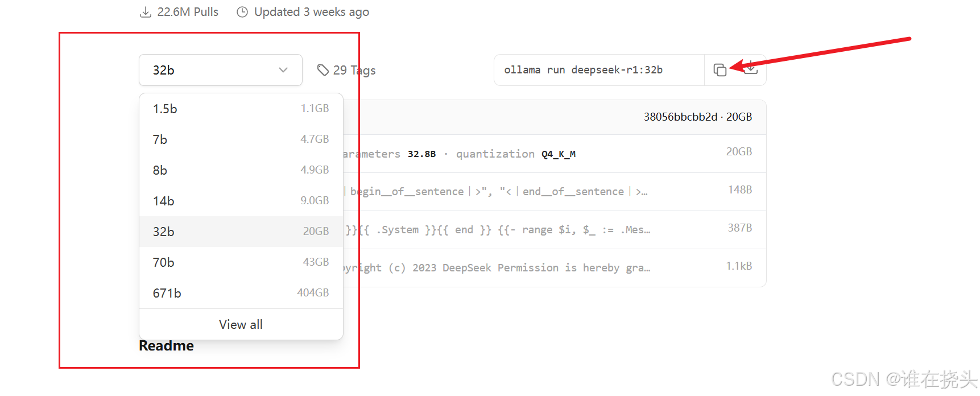Image resolution: width=980 pixels, height=396 pixels.
Task: Click the 38056bbcbb2d · 20GB hash text
Action: coord(698,117)
